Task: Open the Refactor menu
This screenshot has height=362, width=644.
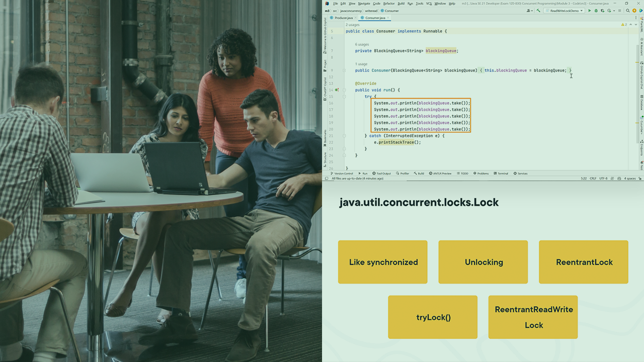Action: [x=389, y=4]
